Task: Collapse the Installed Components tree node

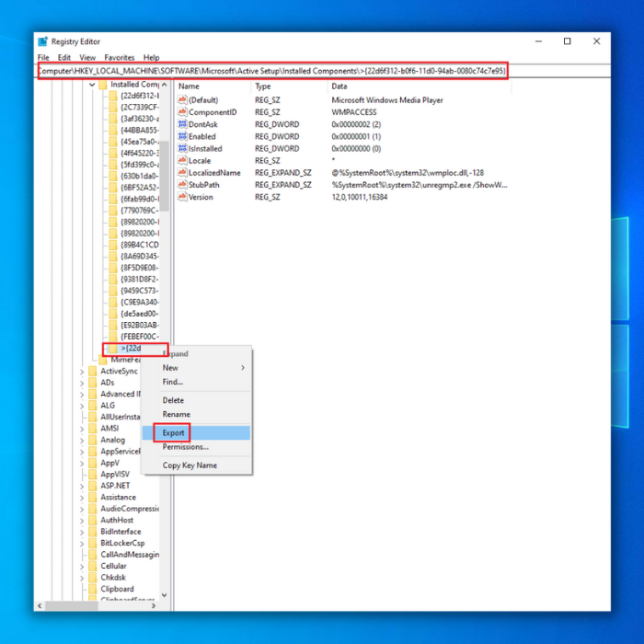Action: 92,85
